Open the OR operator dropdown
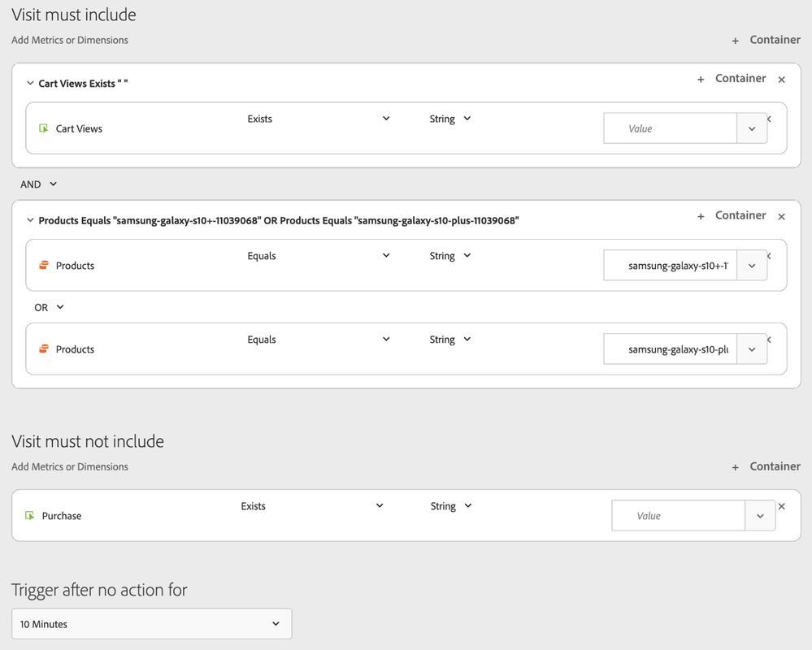 point(50,307)
